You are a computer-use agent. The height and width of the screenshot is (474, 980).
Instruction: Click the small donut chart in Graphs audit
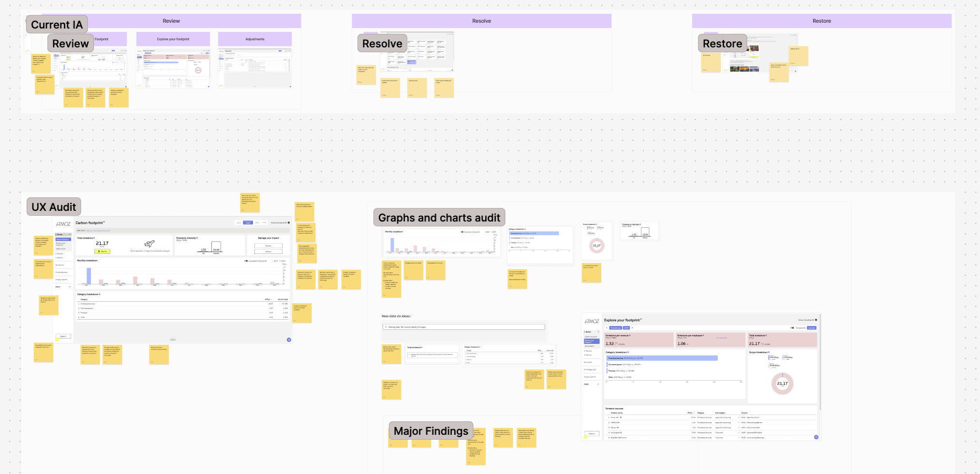click(597, 246)
